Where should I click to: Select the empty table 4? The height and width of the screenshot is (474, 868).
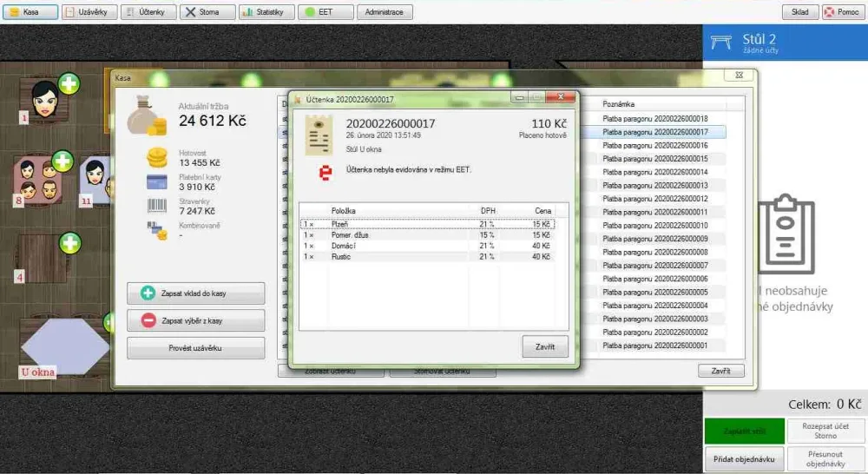(43, 258)
